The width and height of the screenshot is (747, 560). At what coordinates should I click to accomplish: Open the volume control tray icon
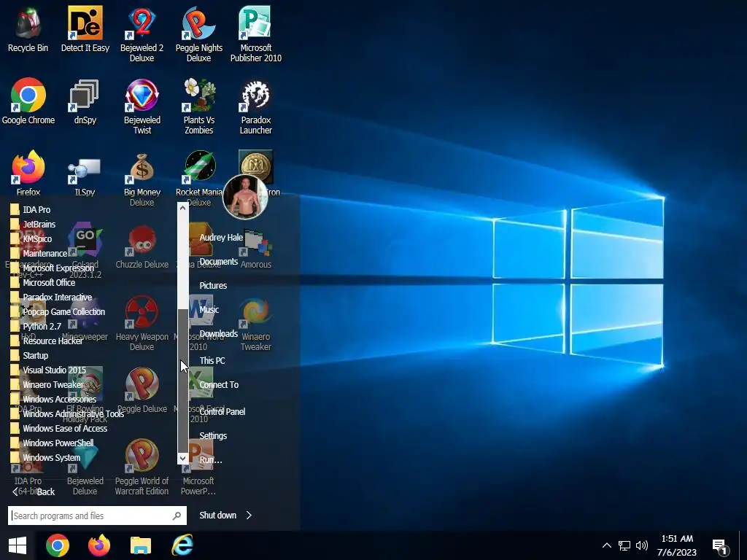(x=642, y=545)
